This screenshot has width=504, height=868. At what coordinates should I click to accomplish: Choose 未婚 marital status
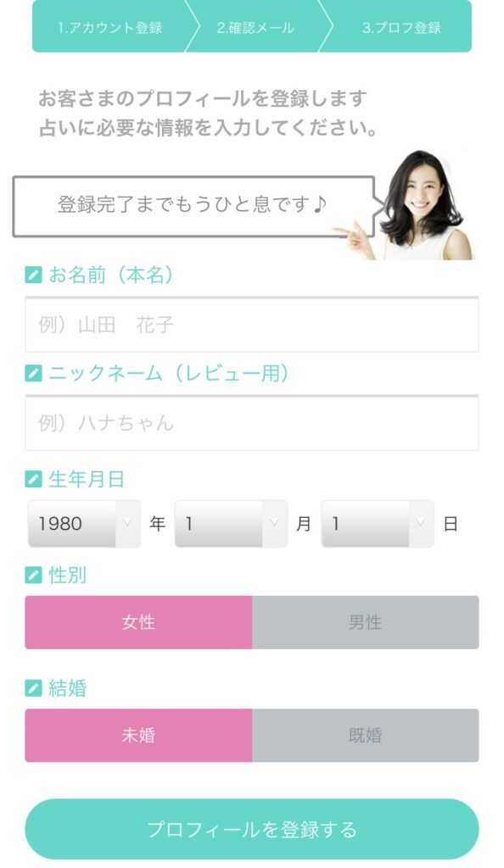[x=138, y=736]
